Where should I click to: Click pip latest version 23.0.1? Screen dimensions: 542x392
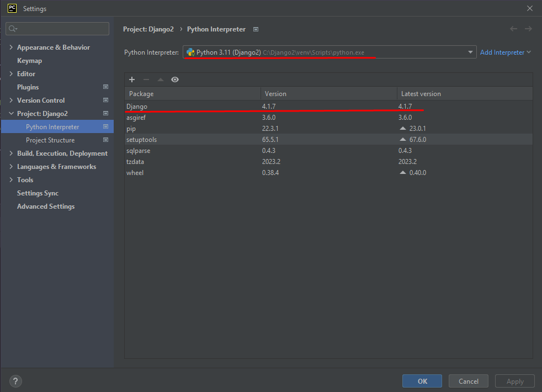(418, 129)
